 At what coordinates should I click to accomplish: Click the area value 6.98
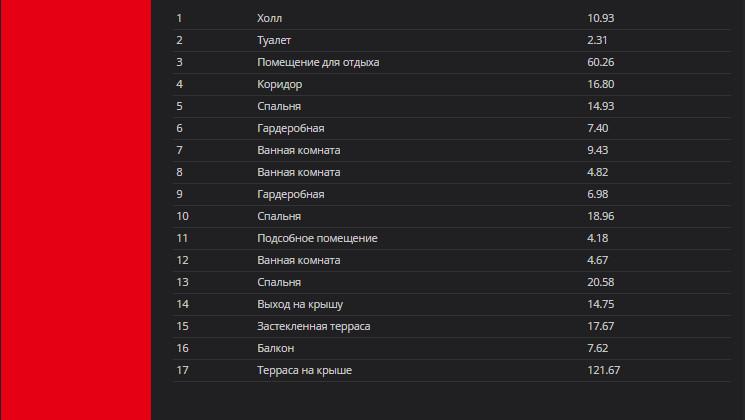tap(598, 195)
